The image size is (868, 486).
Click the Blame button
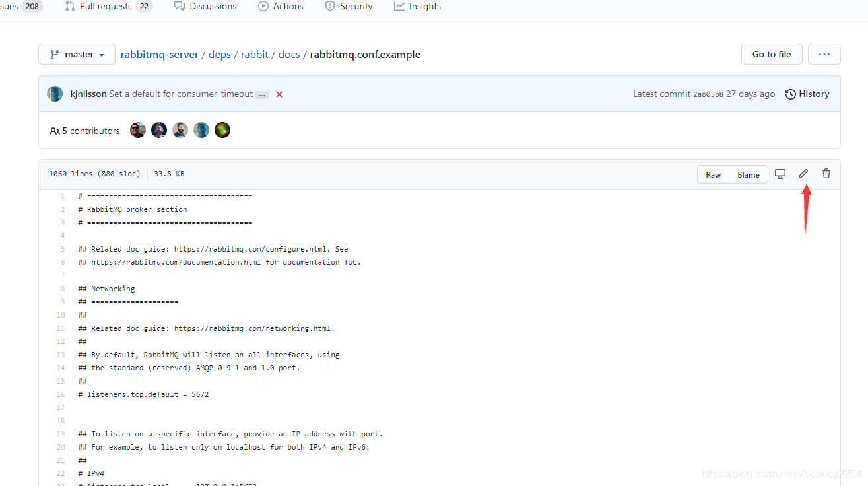pyautogui.click(x=749, y=174)
